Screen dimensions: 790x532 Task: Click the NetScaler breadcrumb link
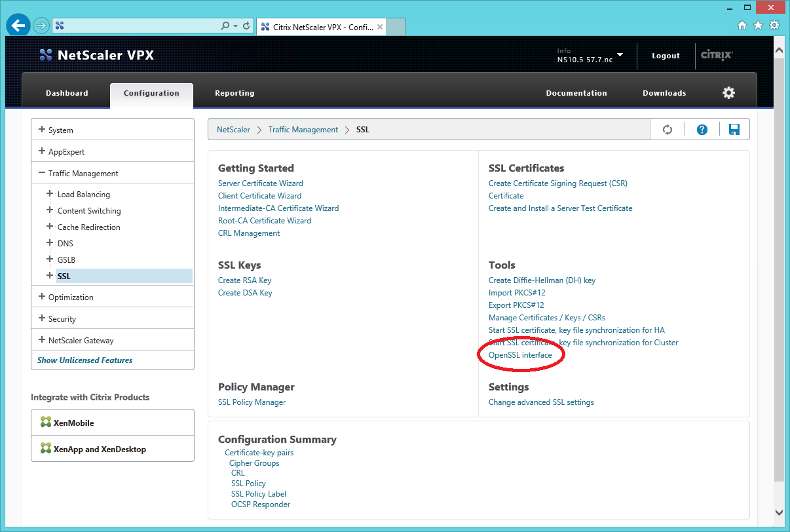click(233, 130)
